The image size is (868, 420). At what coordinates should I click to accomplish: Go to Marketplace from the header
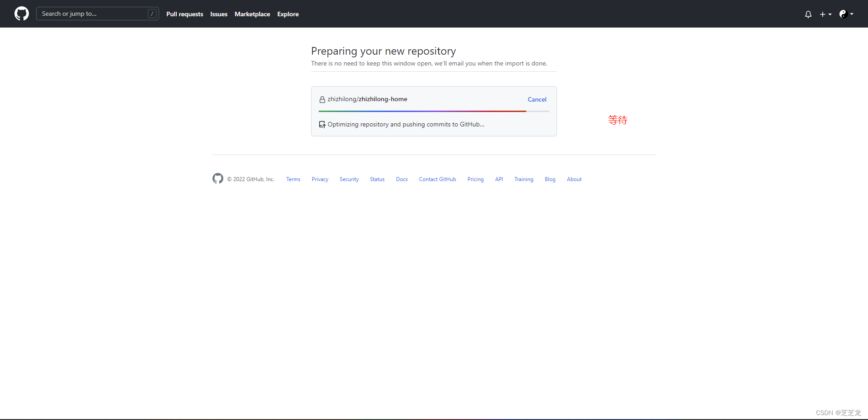click(252, 14)
